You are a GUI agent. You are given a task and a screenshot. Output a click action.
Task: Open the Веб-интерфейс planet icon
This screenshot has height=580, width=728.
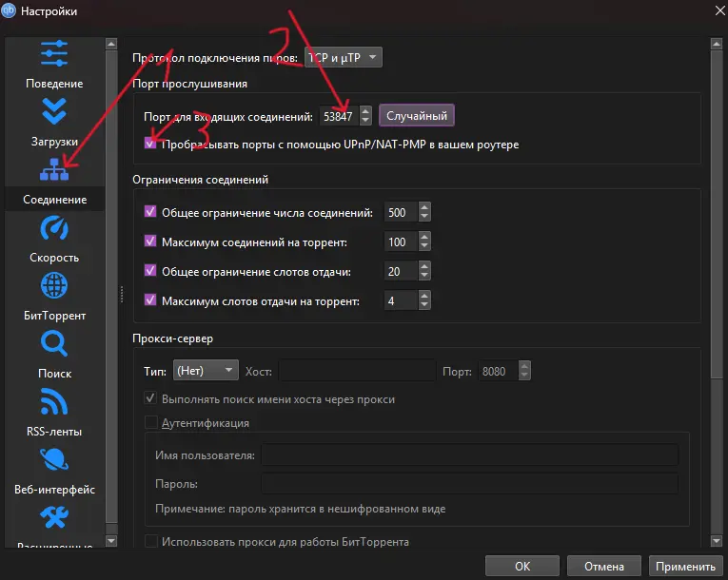coord(54,459)
